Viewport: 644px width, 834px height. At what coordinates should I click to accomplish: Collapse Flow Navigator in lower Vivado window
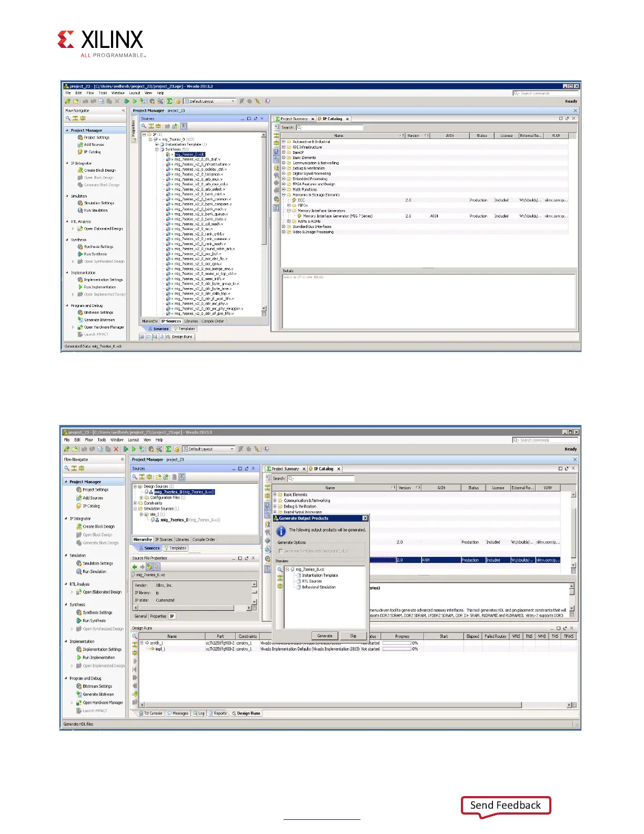click(122, 460)
